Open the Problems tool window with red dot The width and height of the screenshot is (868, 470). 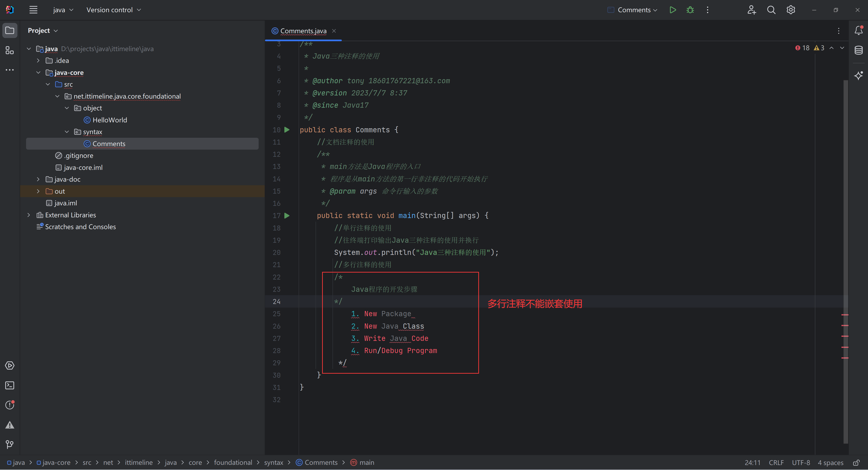pyautogui.click(x=10, y=405)
